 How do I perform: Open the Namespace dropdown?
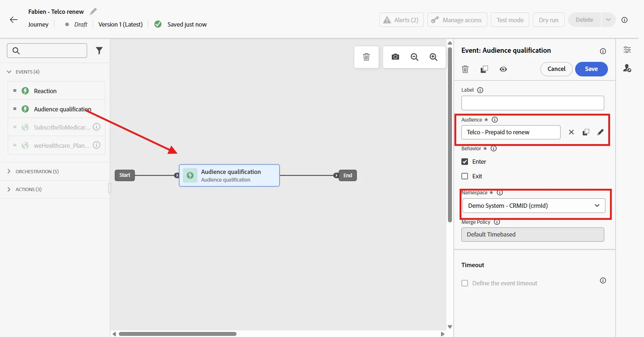coord(534,206)
